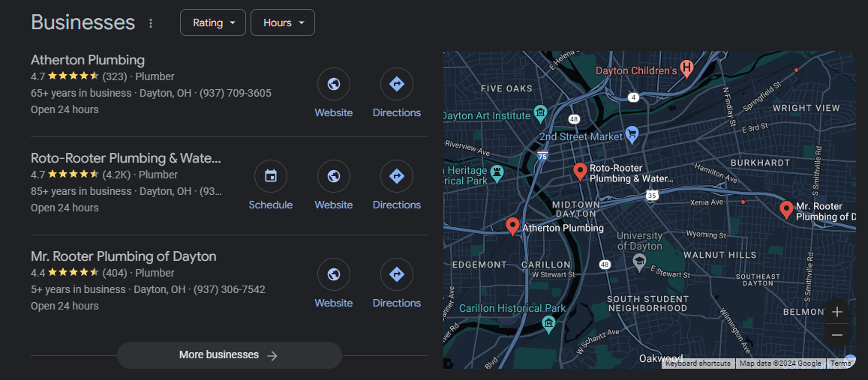
Task: Click Route 35 shield on map
Action: (652, 196)
